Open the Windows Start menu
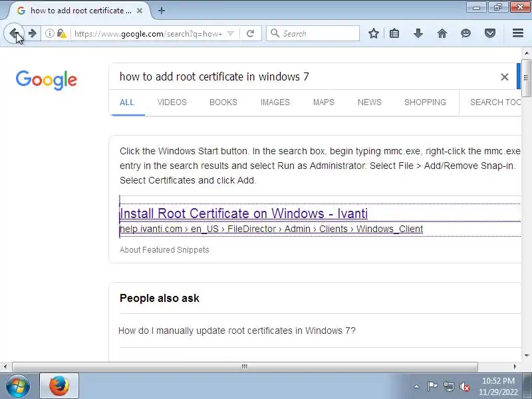The height and width of the screenshot is (399, 532). pyautogui.click(x=18, y=386)
